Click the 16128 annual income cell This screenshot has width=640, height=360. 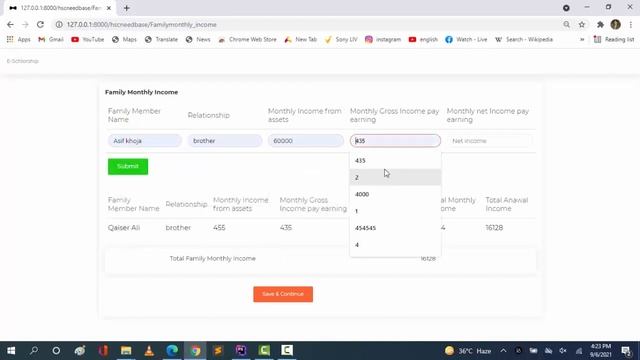(494, 228)
